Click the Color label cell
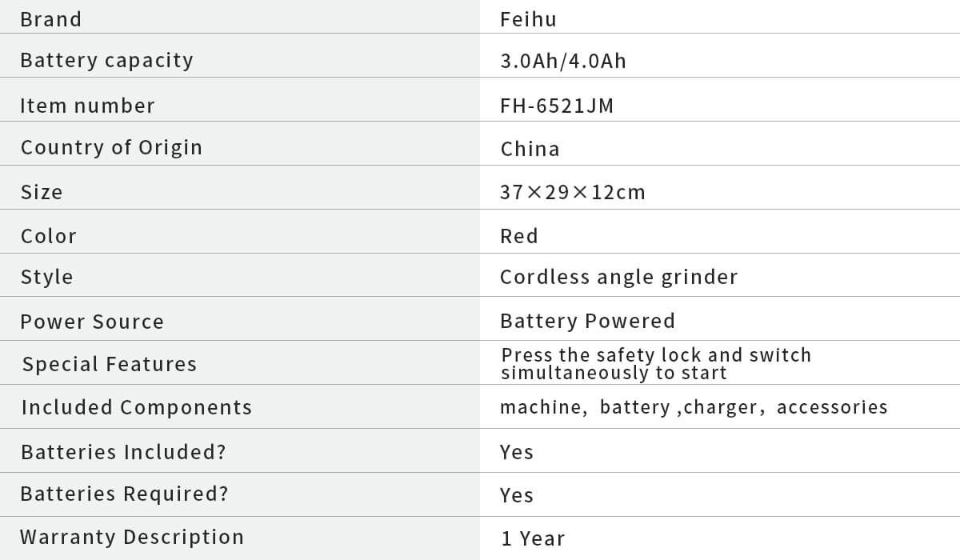The height and width of the screenshot is (560, 960). [x=49, y=236]
